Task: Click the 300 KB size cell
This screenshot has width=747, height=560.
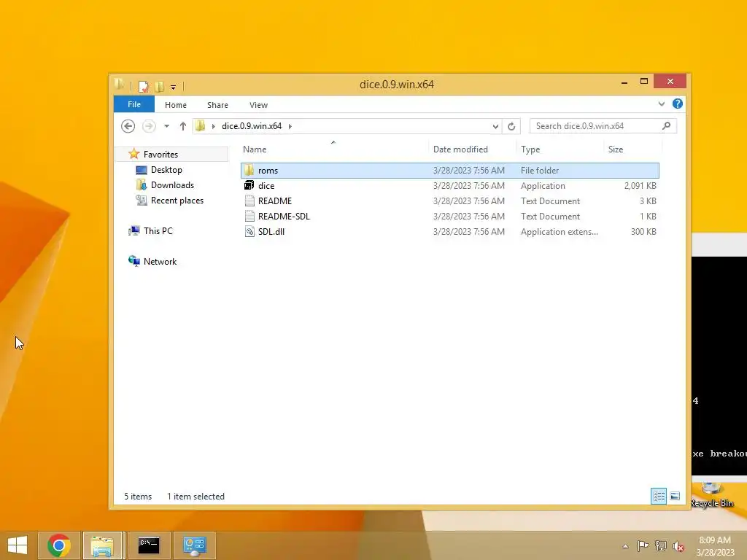Action: pyautogui.click(x=643, y=231)
